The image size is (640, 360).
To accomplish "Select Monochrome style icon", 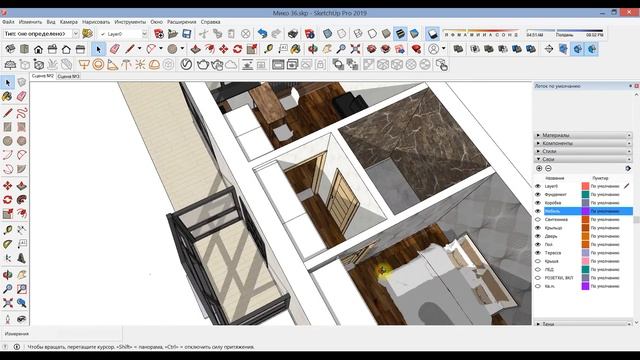I will click(414, 33).
